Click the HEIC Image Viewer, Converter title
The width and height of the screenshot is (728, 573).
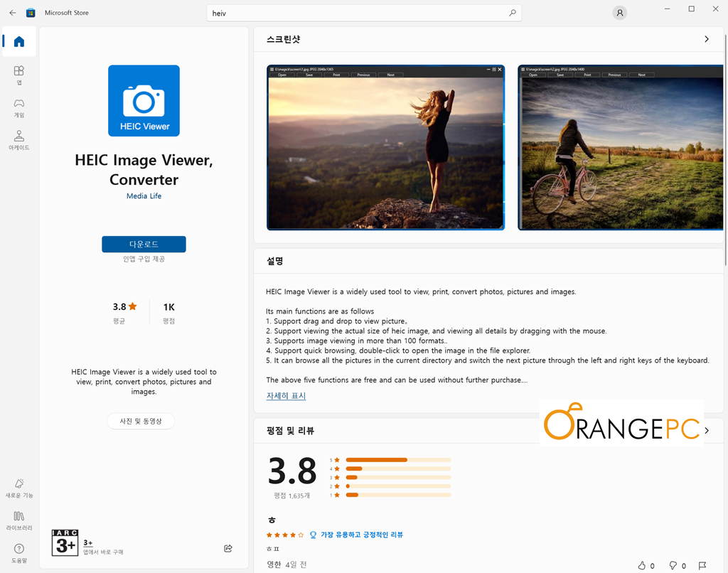pyautogui.click(x=144, y=169)
